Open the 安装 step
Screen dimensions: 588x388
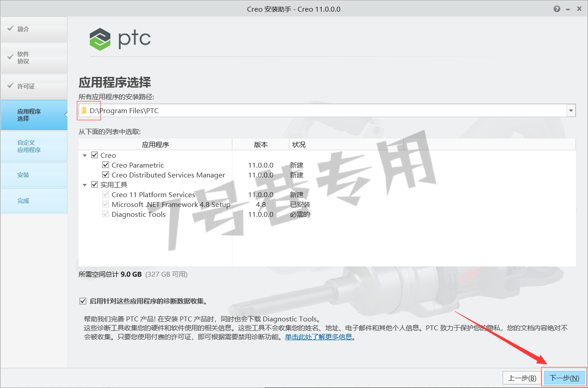pos(34,175)
